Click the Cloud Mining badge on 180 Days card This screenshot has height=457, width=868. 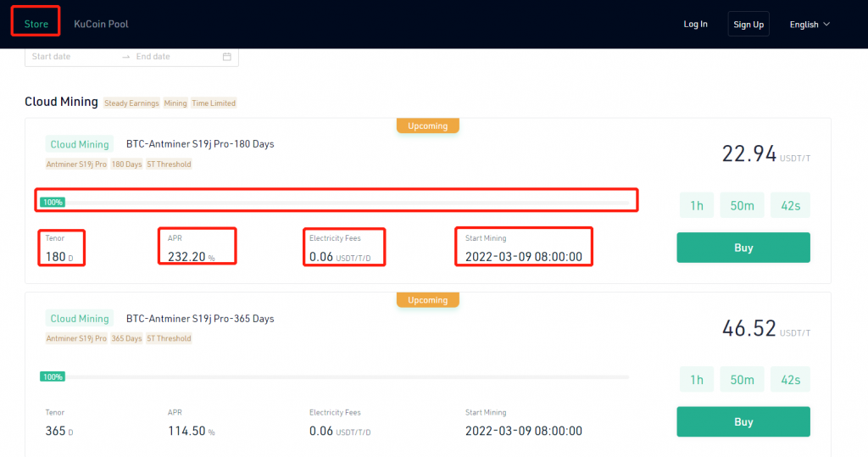pos(80,144)
